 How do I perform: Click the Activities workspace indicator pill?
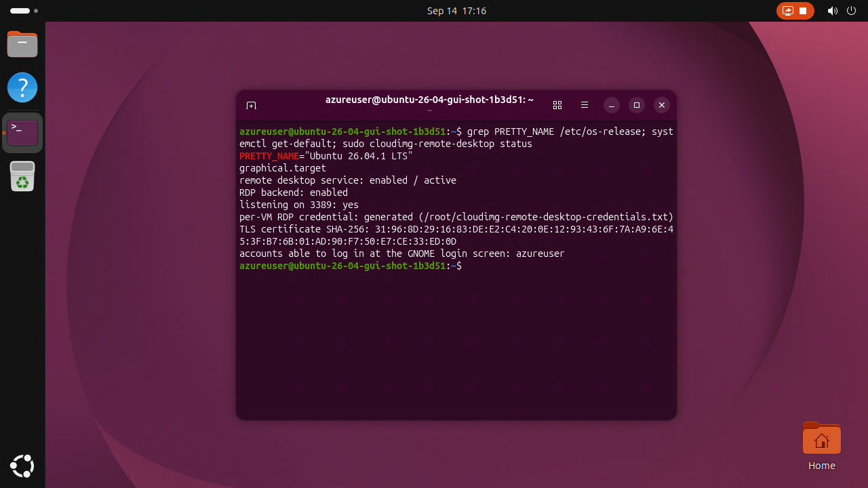tap(20, 11)
